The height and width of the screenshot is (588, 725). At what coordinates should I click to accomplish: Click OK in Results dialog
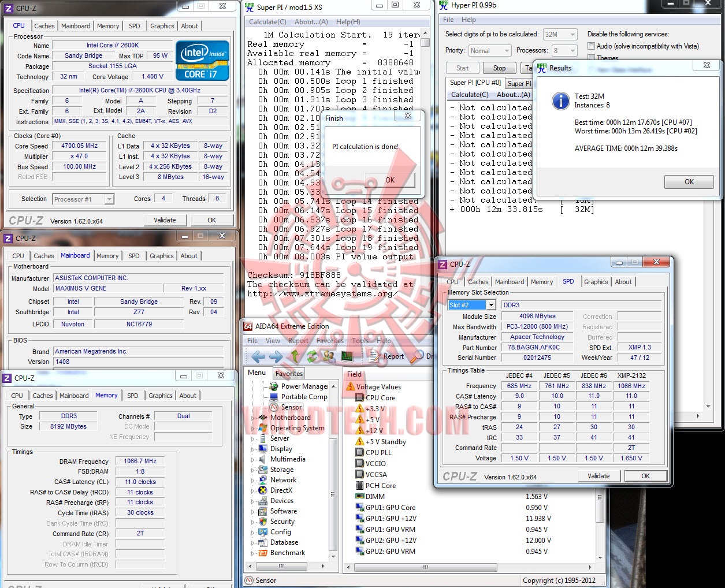[x=689, y=181]
